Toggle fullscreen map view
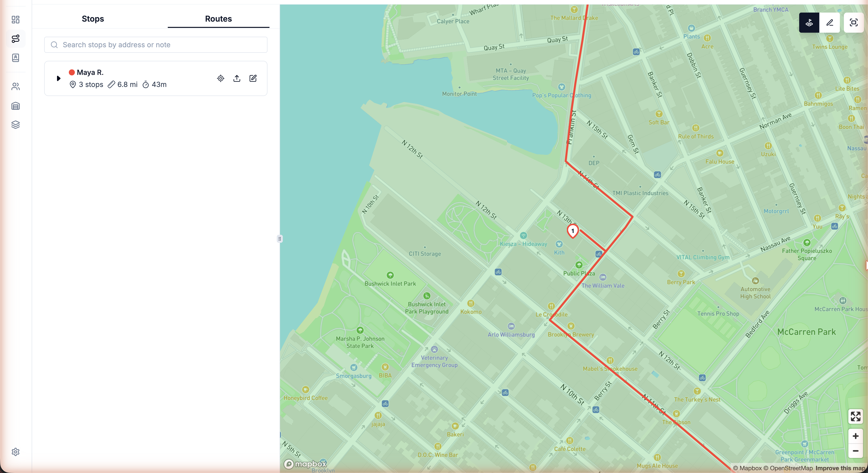Image resolution: width=868 pixels, height=473 pixels. [x=855, y=416]
